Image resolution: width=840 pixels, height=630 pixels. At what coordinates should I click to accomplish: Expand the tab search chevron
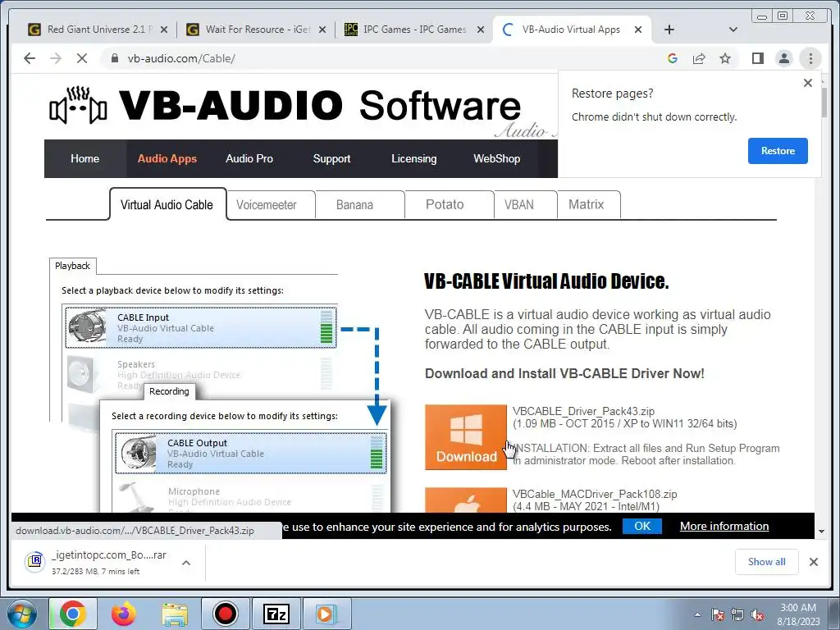click(x=733, y=30)
